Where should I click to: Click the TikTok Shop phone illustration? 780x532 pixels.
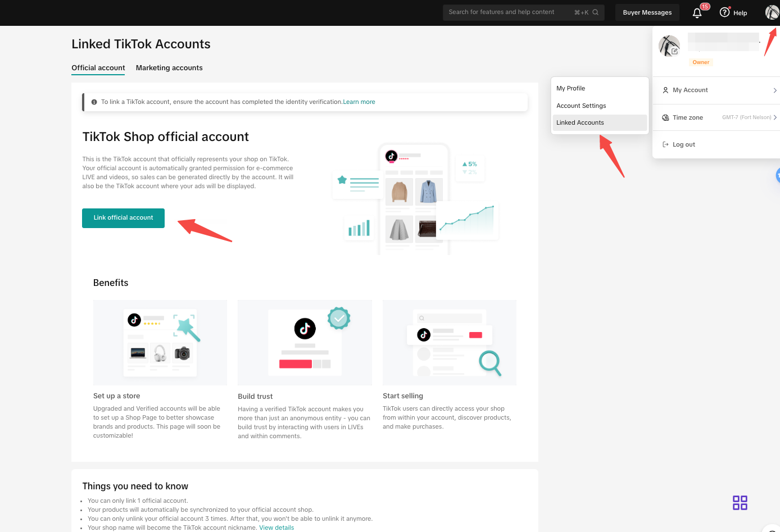[x=415, y=199]
